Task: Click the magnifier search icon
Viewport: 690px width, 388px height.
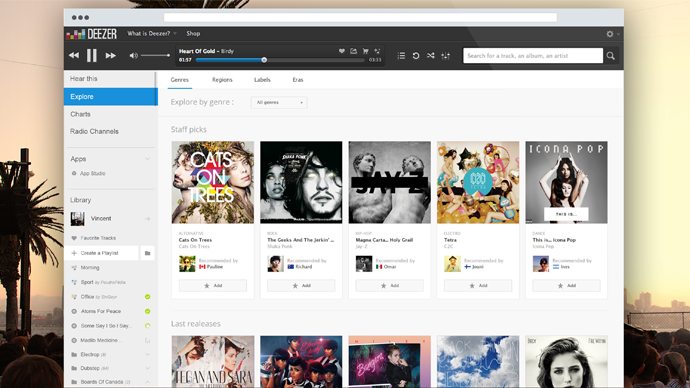Action: click(611, 56)
